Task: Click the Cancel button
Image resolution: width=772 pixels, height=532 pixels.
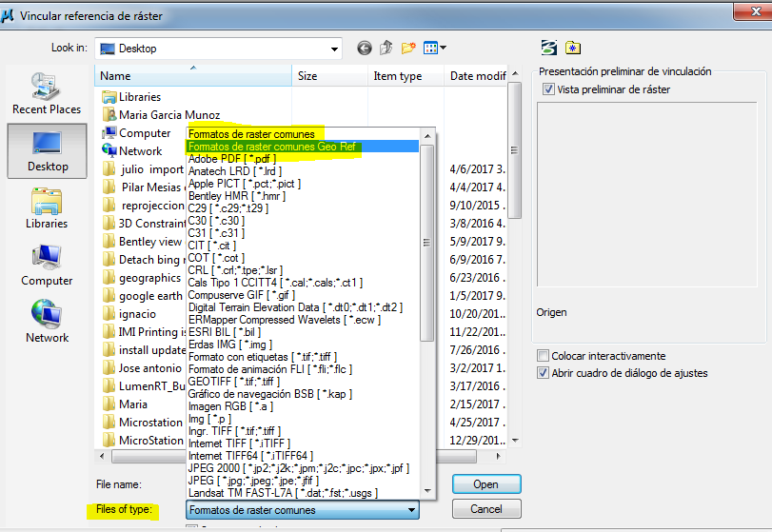Action: (x=486, y=509)
